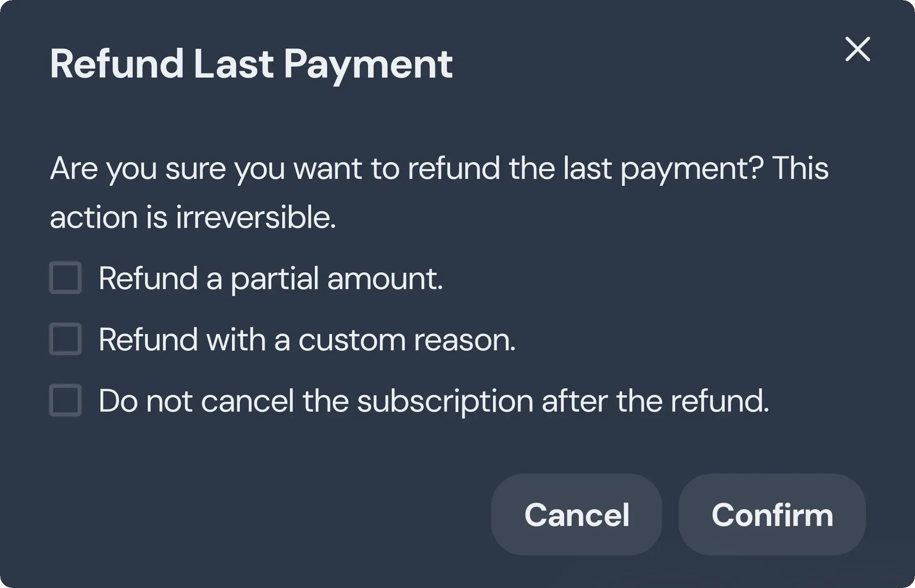The image size is (915, 588).
Task: Close the Refund Last Payment dialog
Action: coord(857,49)
